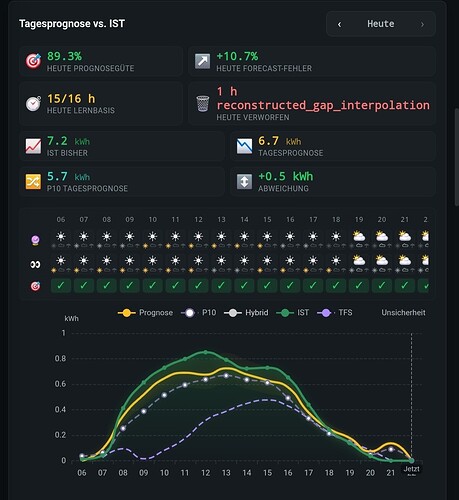This screenshot has height=500, width=459.
Task: Click the shuffle icon for P10 Tagesprognose
Action: [x=34, y=182]
